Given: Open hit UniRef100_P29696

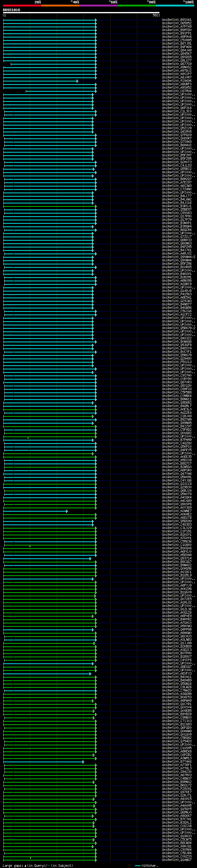Looking at the screenshot, I should [x=176, y=81].
